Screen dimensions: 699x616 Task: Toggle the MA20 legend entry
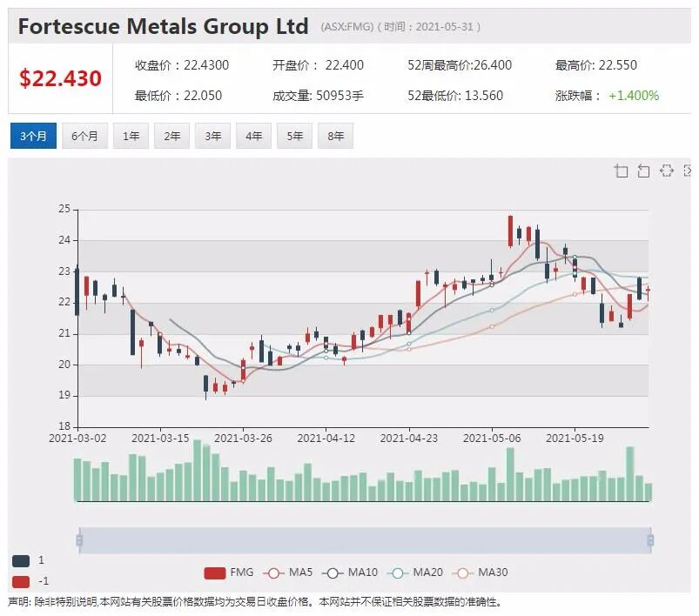coord(415,572)
